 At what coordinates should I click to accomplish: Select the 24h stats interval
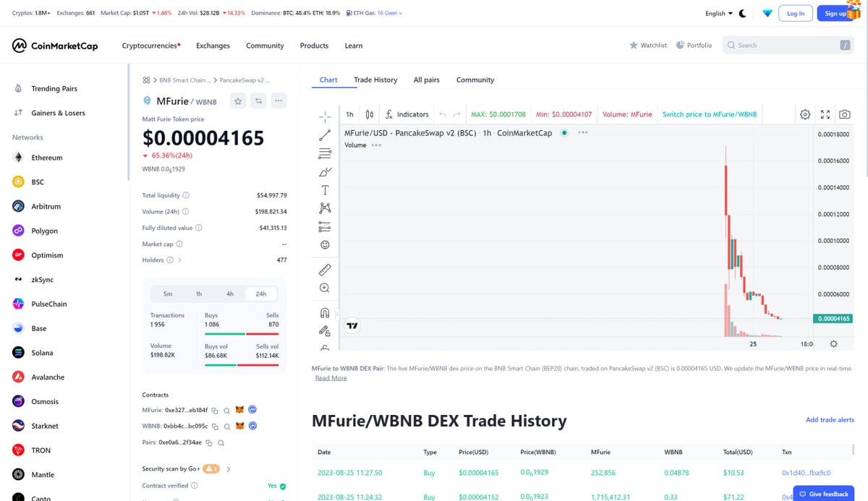pos(261,294)
